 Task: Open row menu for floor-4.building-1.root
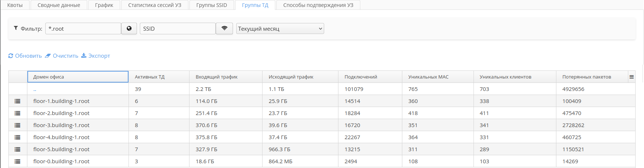18,137
